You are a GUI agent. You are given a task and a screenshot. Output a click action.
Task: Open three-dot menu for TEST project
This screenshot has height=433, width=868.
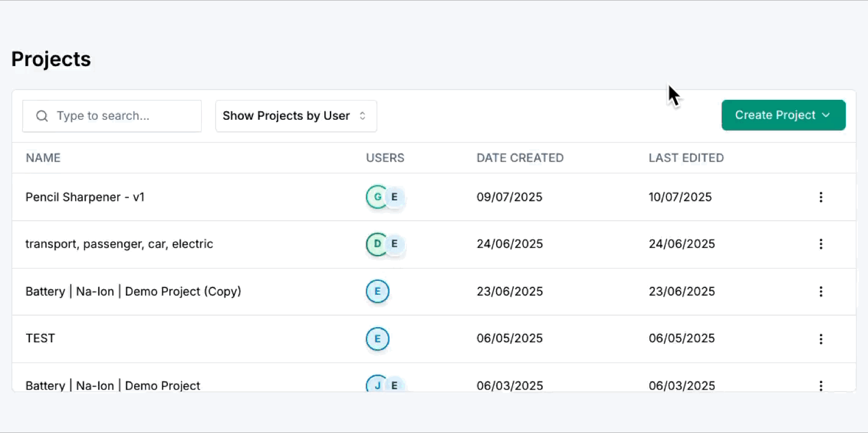coord(820,339)
